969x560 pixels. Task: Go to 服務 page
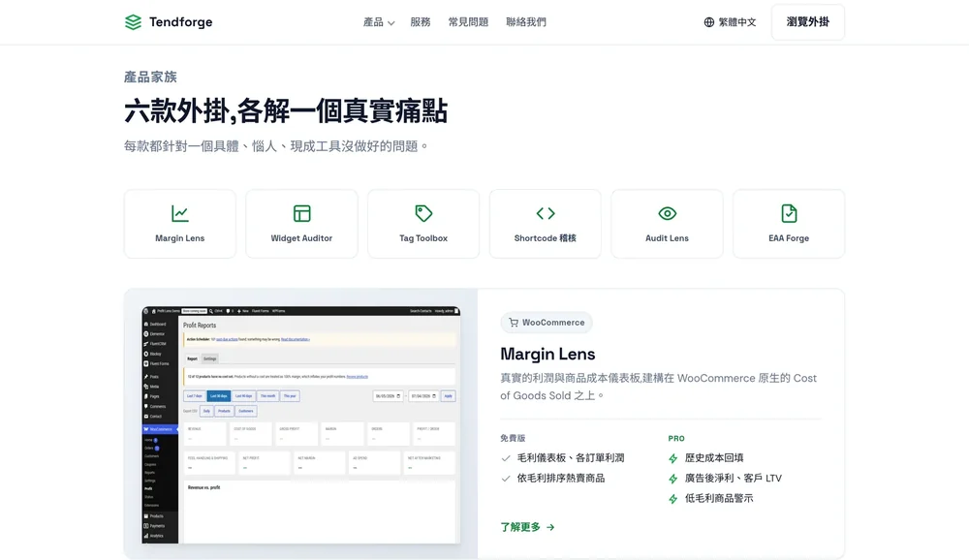pyautogui.click(x=421, y=22)
